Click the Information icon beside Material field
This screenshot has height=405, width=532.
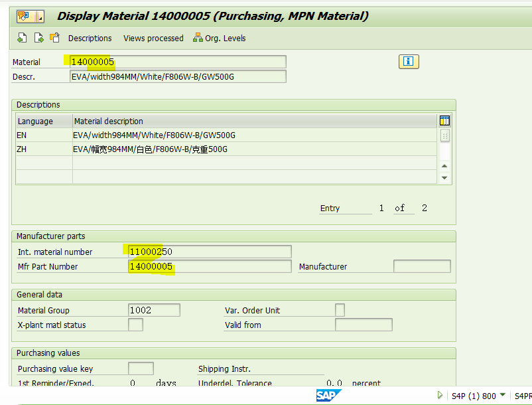409,61
